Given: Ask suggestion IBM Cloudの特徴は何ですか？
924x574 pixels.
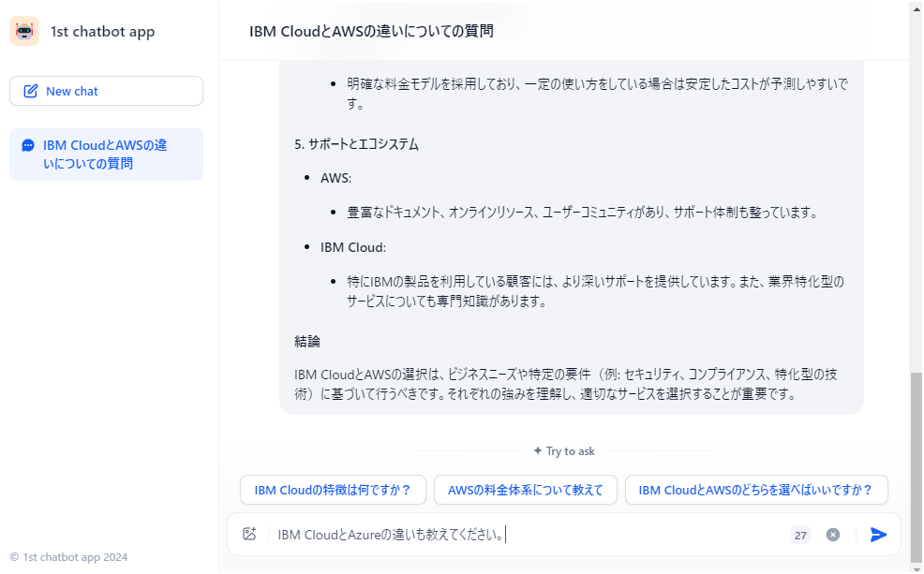Looking at the screenshot, I should (x=333, y=490).
